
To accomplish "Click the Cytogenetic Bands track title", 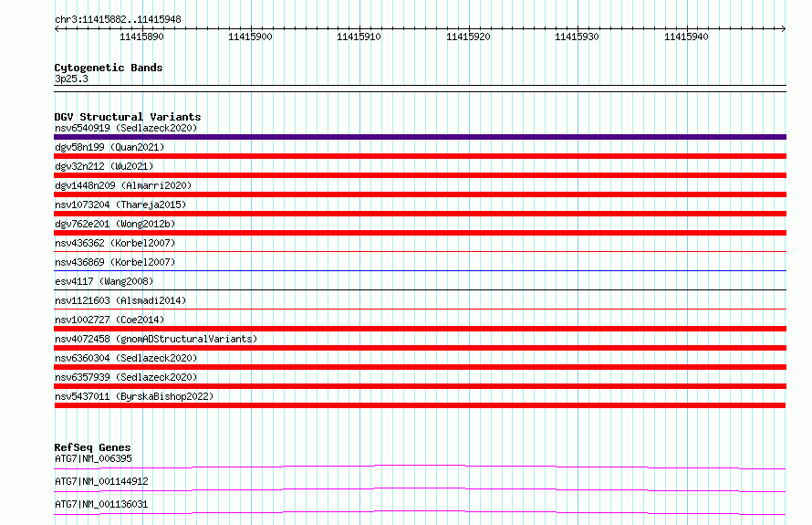I will coord(109,68).
